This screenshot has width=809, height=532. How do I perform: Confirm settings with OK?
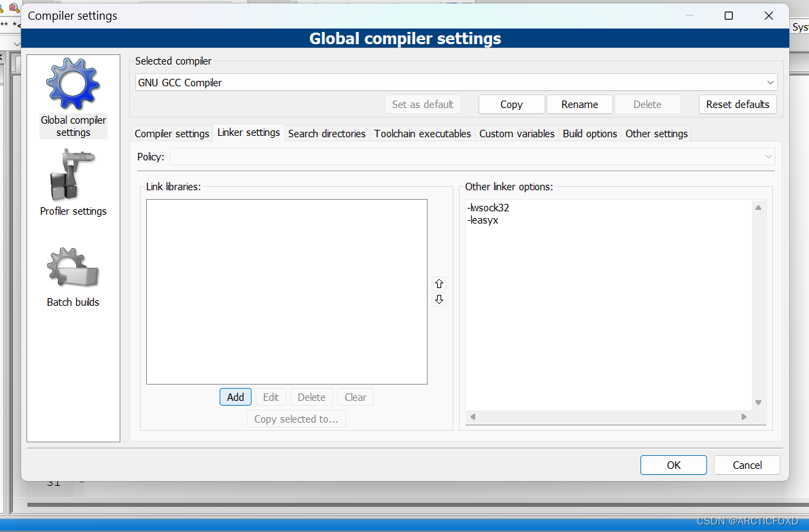pyautogui.click(x=673, y=465)
